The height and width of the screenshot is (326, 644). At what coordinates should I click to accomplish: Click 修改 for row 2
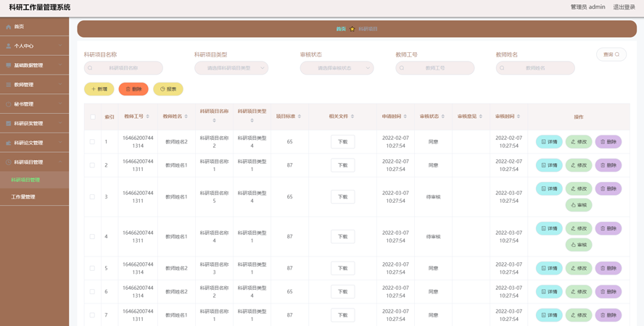pos(579,165)
